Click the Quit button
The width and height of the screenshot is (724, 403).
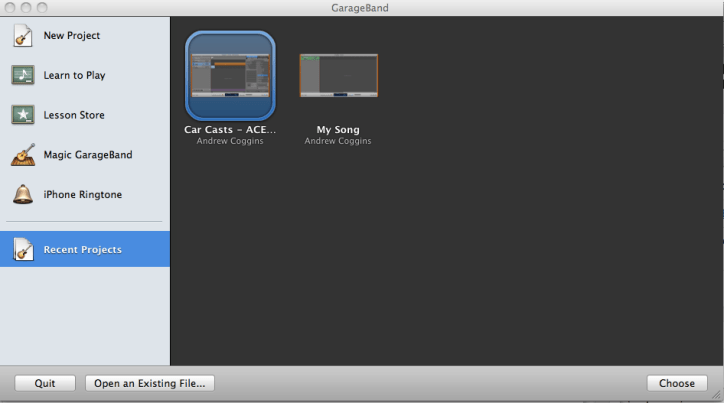[x=45, y=383]
